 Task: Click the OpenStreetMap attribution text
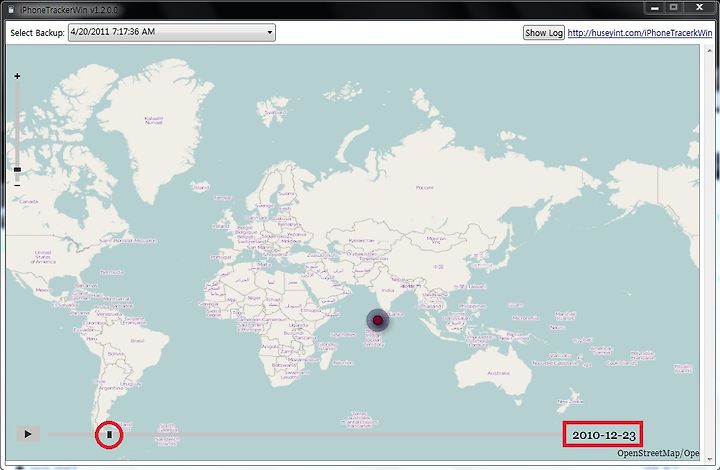[658, 453]
